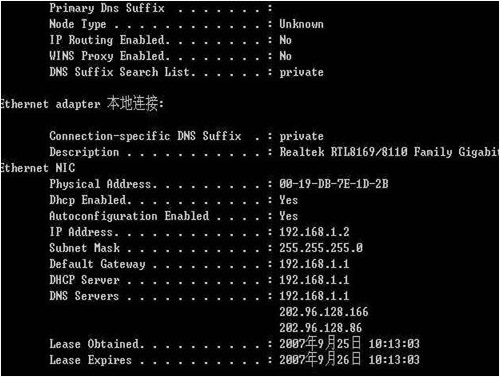Click the IP Address value 192.168.1.2
This screenshot has height=377, width=500.
coord(314,232)
